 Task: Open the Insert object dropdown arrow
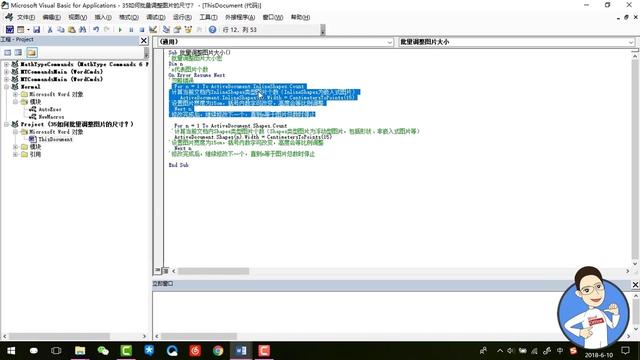point(28,29)
